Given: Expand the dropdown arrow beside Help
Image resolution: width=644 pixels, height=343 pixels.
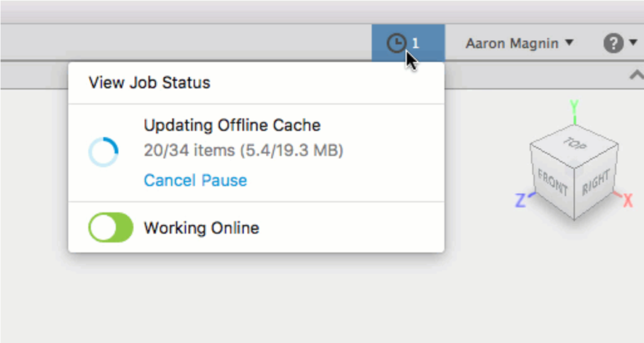Looking at the screenshot, I should [x=633, y=43].
